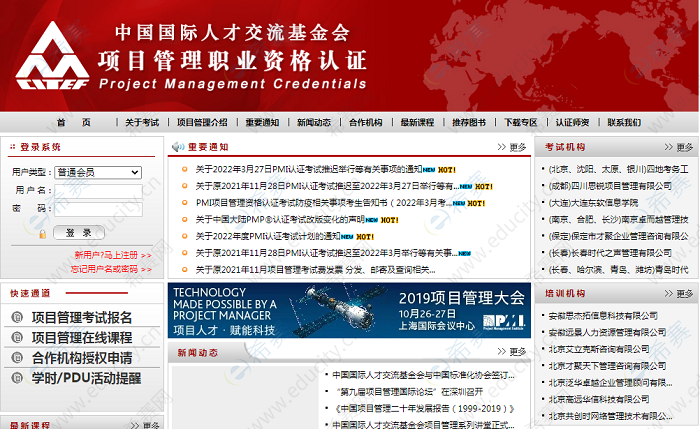This screenshot has width=700, height=429.
Task: Open 项目管理在线课程 quick link
Action: [x=82, y=337]
